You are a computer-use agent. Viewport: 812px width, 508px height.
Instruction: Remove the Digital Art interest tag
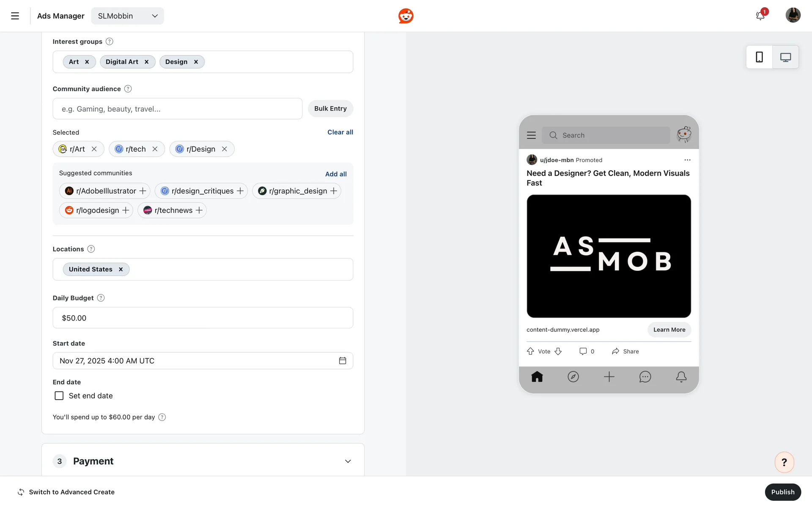[147, 62]
